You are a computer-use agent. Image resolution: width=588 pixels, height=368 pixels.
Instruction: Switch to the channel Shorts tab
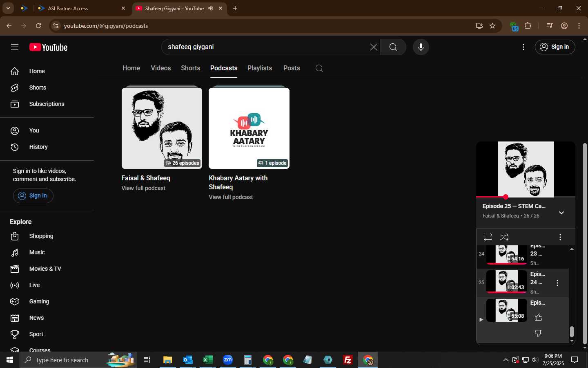191,68
